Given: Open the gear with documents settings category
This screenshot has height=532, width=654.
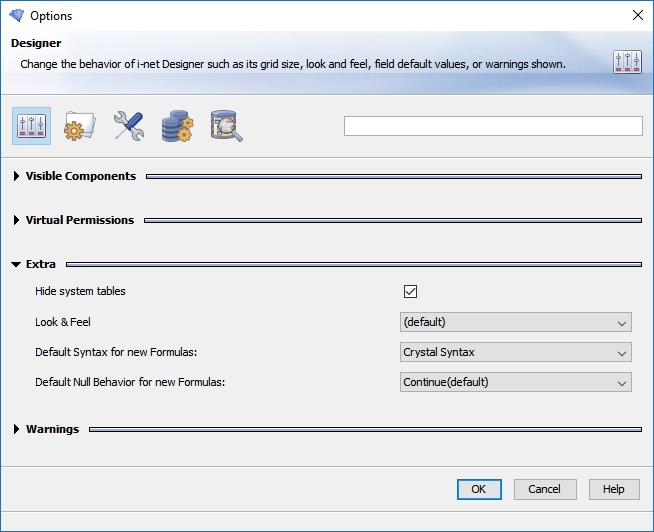Looking at the screenshot, I should 80,126.
